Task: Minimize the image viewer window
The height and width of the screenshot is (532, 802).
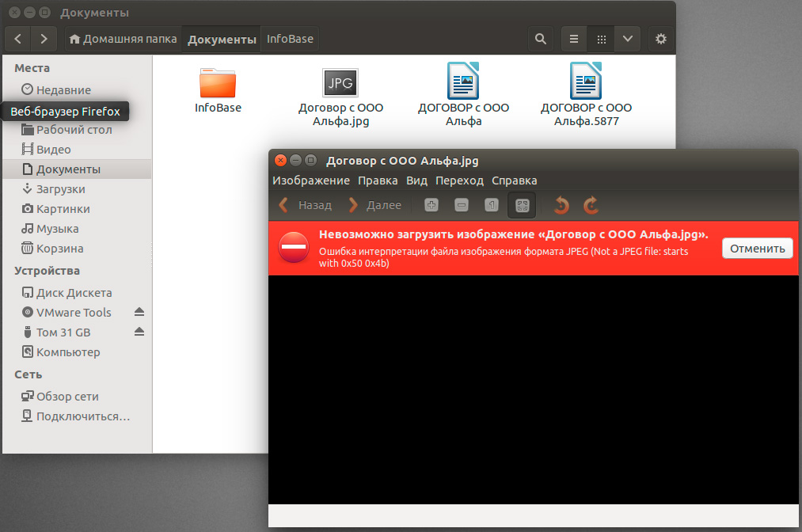Action: tap(295, 161)
